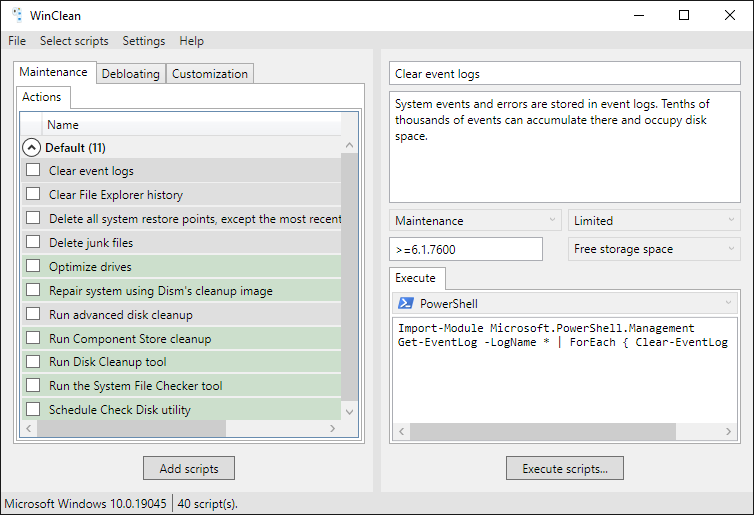Click the Name column header
Viewport: 754px width, 515px height.
(191, 125)
